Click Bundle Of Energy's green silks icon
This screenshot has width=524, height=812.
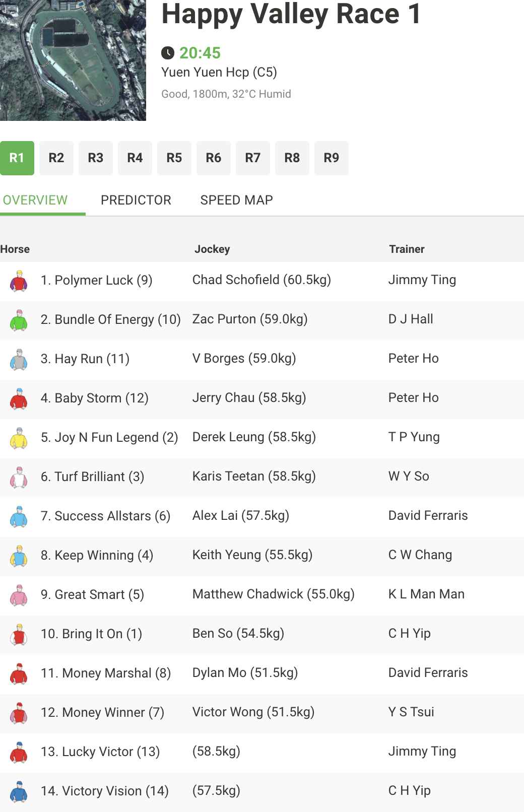(x=19, y=320)
